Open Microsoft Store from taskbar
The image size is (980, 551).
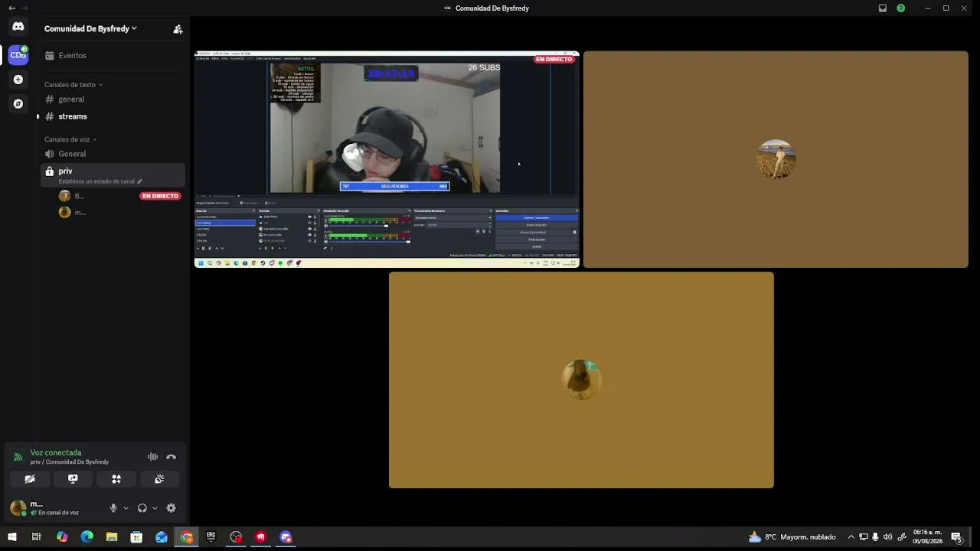click(x=136, y=537)
